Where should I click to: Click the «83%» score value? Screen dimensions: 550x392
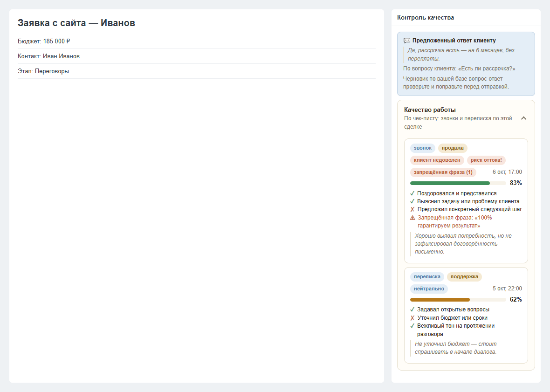pos(516,183)
